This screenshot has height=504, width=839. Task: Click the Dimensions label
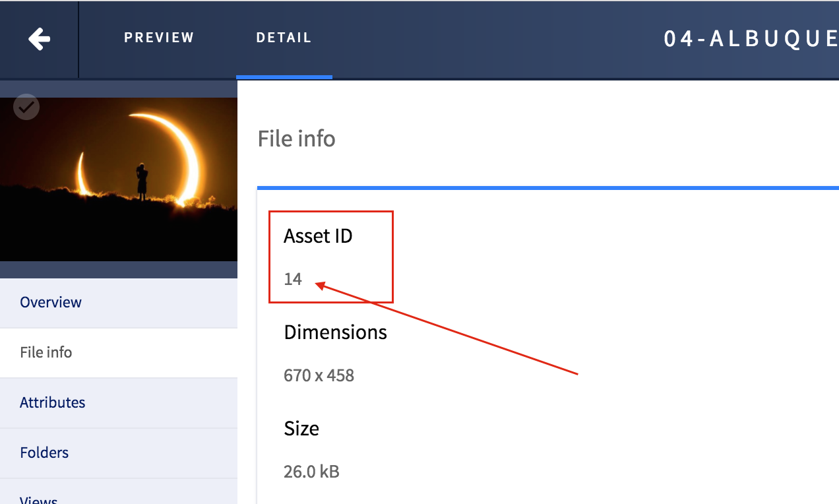coord(335,332)
